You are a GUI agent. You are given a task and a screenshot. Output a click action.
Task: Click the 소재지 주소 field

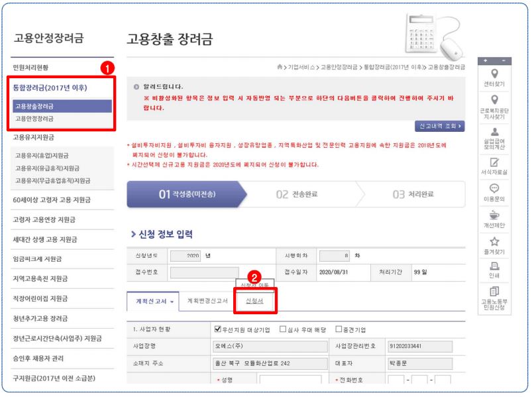point(270,363)
